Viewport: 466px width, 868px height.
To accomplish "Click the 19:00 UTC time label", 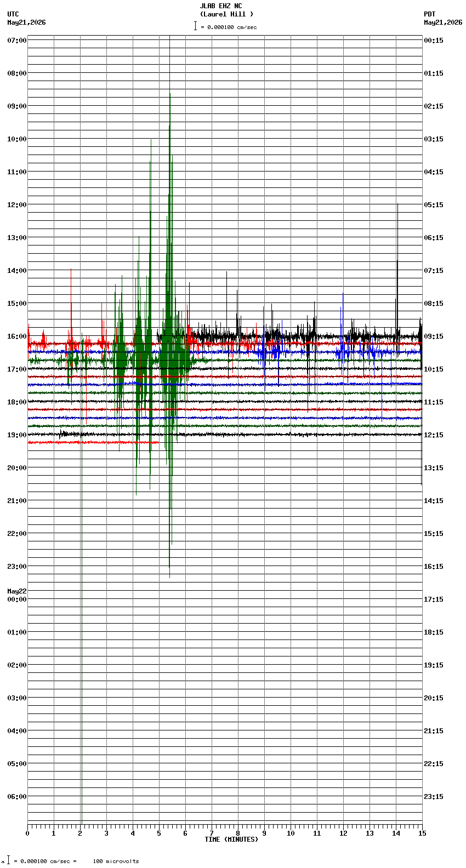I will (17, 435).
